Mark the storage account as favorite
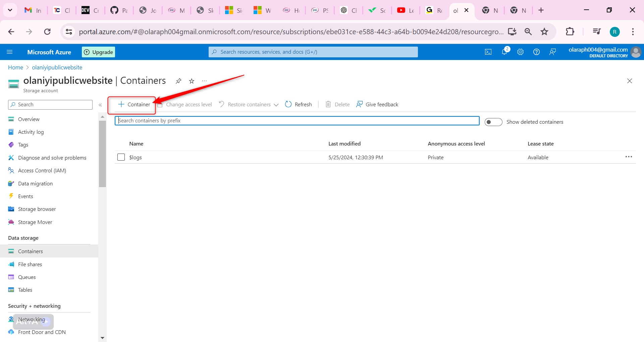This screenshot has width=644, height=342. point(192,81)
